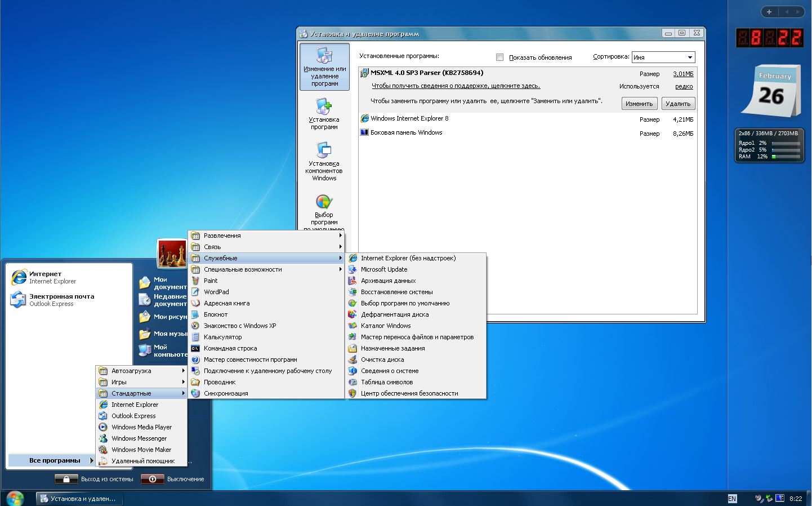Click the Дефрагментация диска icon
The width and height of the screenshot is (812, 506).
coord(353,314)
